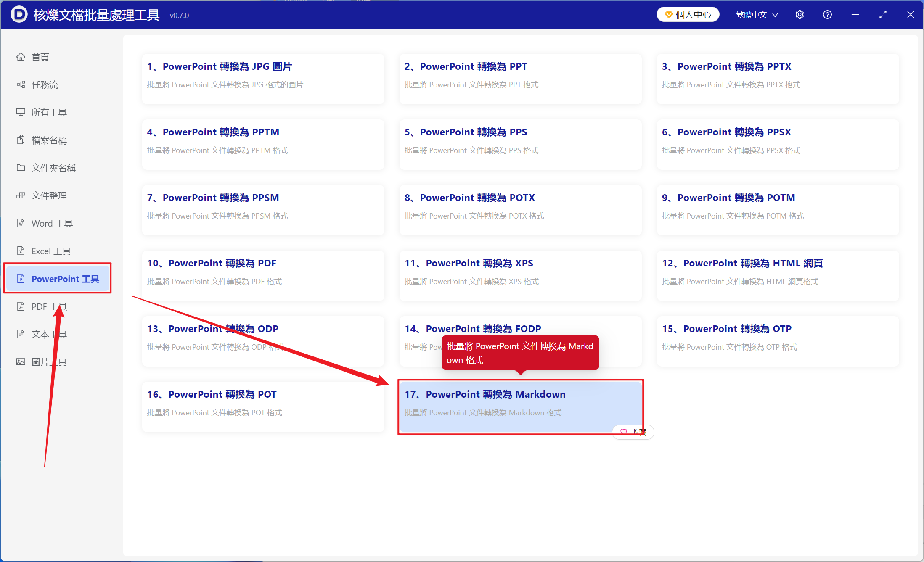
Task: Open PowerPoint 轉換為 POT tool card
Action: pos(263,407)
